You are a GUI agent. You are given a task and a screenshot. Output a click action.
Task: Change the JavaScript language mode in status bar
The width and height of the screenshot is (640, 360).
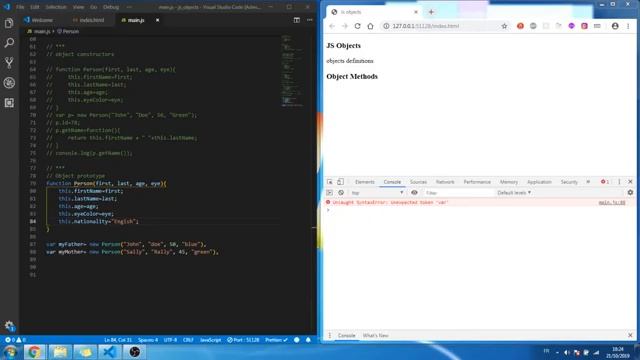click(x=210, y=340)
